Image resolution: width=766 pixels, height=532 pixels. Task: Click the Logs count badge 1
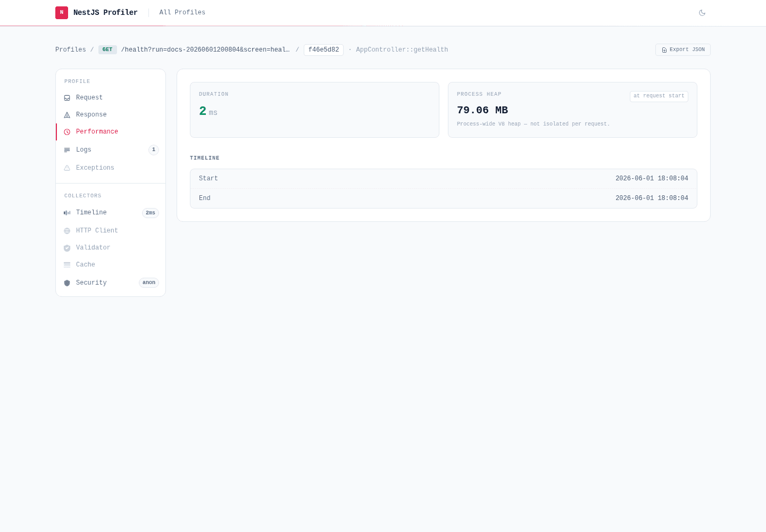(154, 150)
